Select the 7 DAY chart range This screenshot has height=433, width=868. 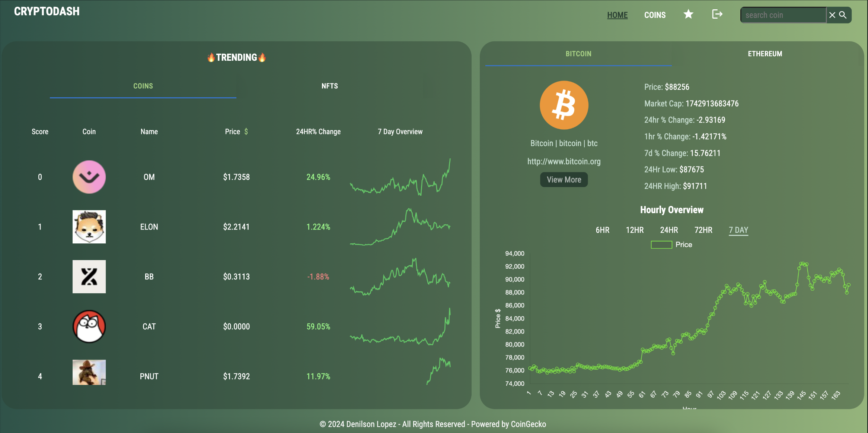pos(738,230)
